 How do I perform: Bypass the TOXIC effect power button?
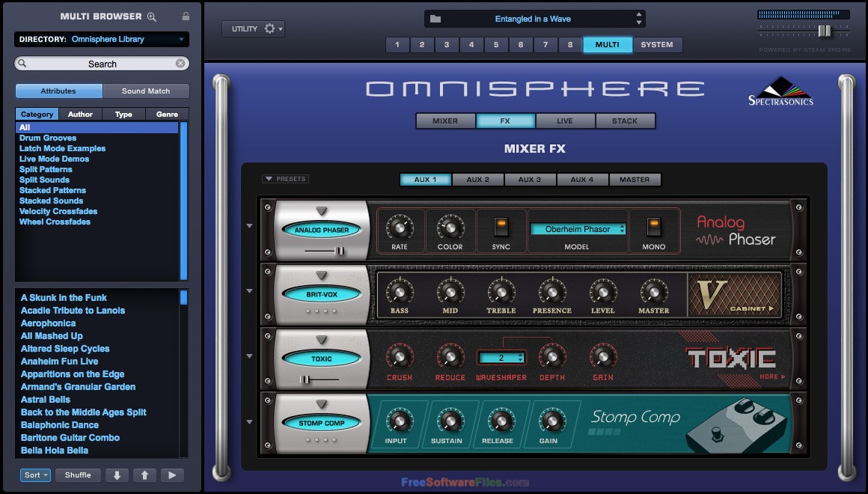tap(322, 359)
